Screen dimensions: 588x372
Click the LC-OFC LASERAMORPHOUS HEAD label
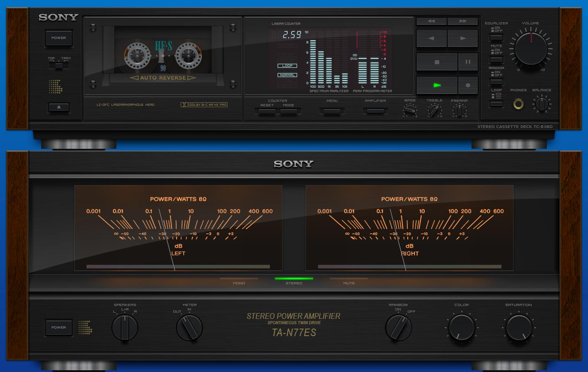[126, 105]
